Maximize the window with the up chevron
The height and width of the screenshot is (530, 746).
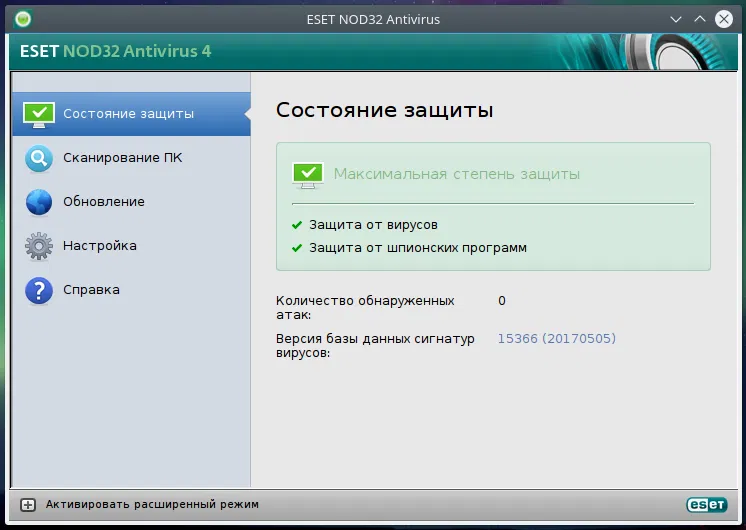point(700,20)
